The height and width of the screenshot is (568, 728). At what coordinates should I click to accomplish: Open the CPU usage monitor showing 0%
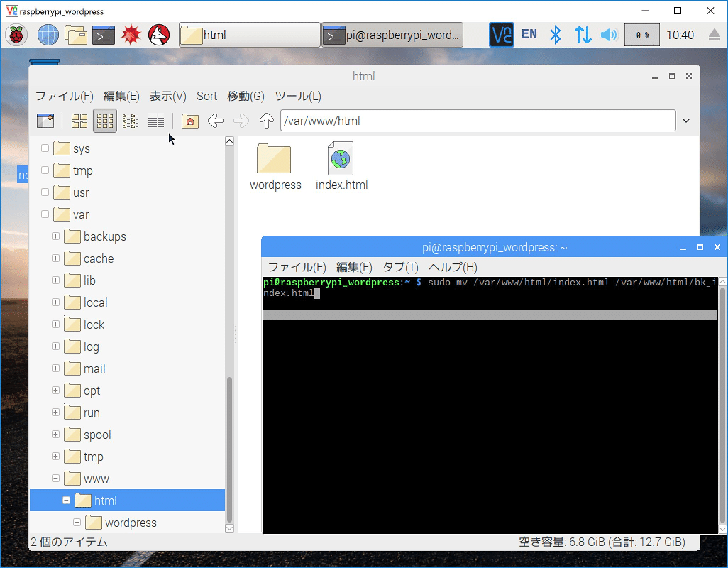642,35
